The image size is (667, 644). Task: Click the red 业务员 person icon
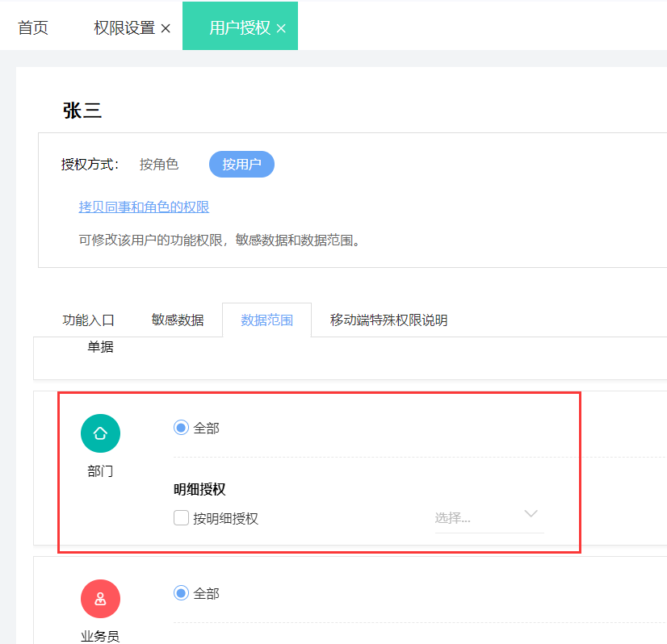[100, 599]
